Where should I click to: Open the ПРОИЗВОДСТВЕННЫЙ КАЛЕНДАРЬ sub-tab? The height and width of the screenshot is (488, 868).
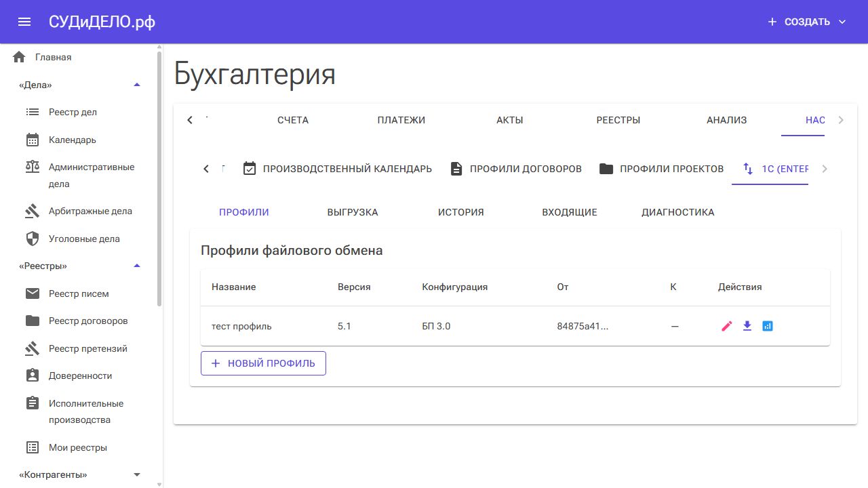coord(337,168)
